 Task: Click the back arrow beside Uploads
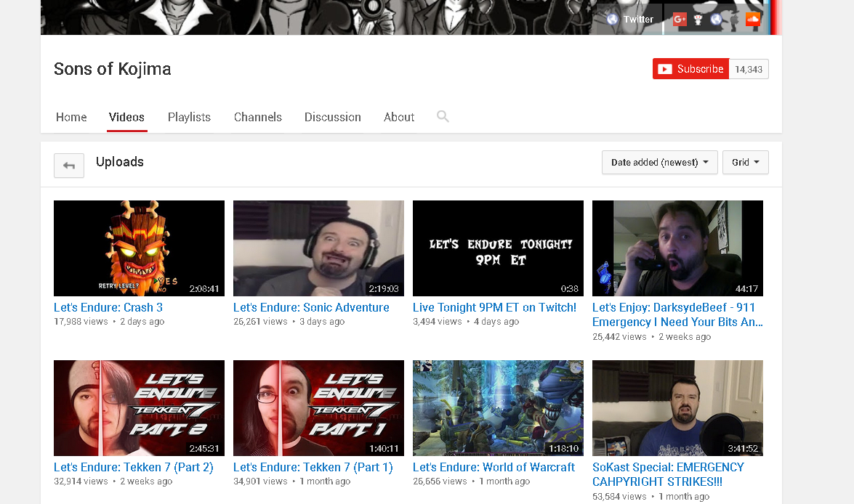pyautogui.click(x=68, y=166)
